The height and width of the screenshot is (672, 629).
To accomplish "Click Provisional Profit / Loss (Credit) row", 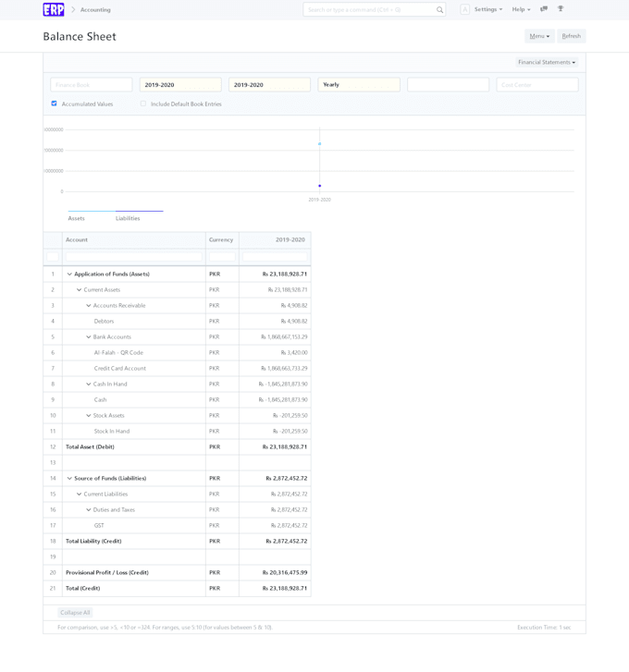I will point(177,573).
